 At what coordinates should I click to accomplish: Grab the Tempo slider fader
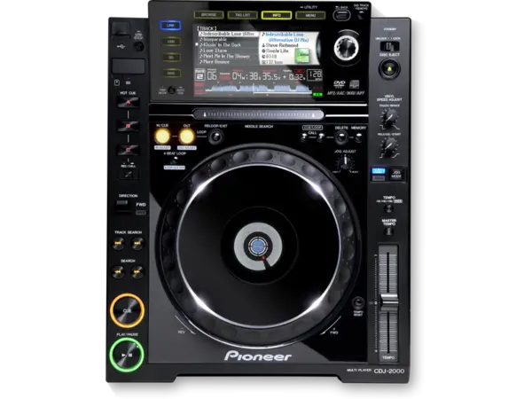(x=388, y=301)
